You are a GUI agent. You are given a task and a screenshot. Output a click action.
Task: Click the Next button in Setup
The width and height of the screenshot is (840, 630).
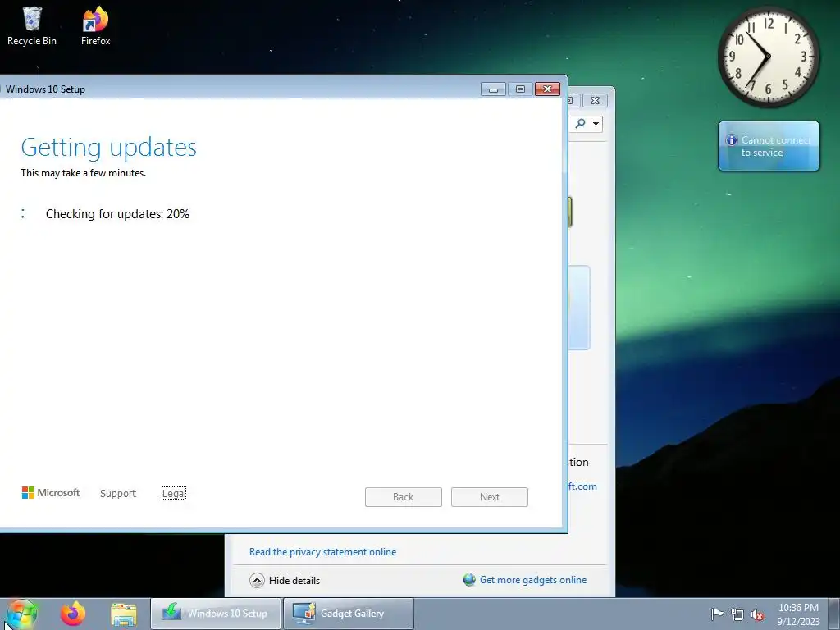coord(490,497)
